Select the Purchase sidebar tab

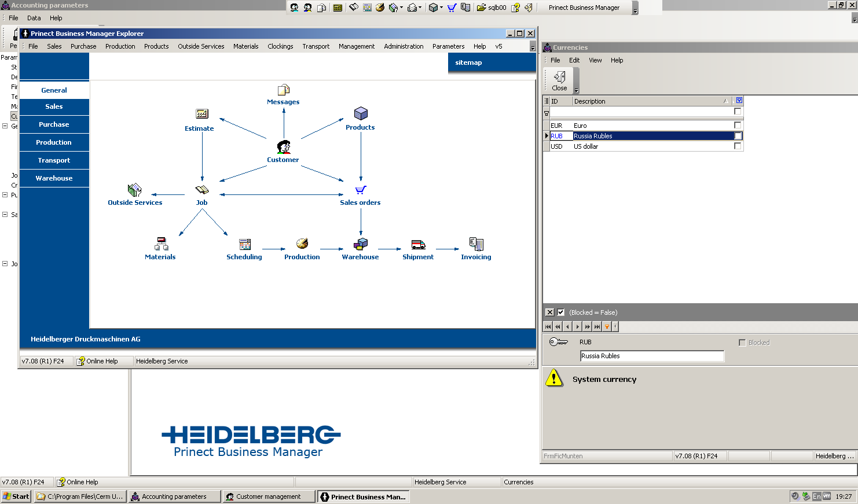(54, 124)
